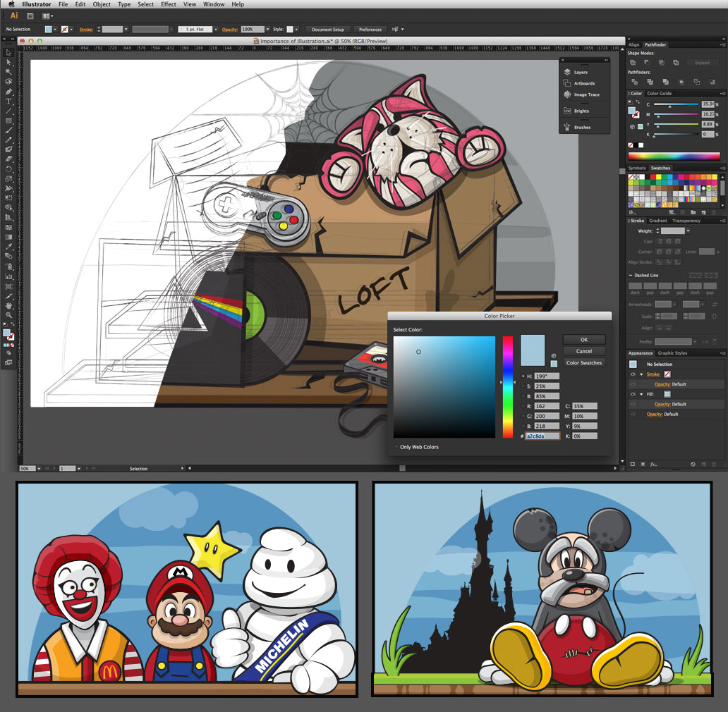Image resolution: width=728 pixels, height=712 pixels.
Task: Open the Effect menu
Action: pyautogui.click(x=169, y=4)
